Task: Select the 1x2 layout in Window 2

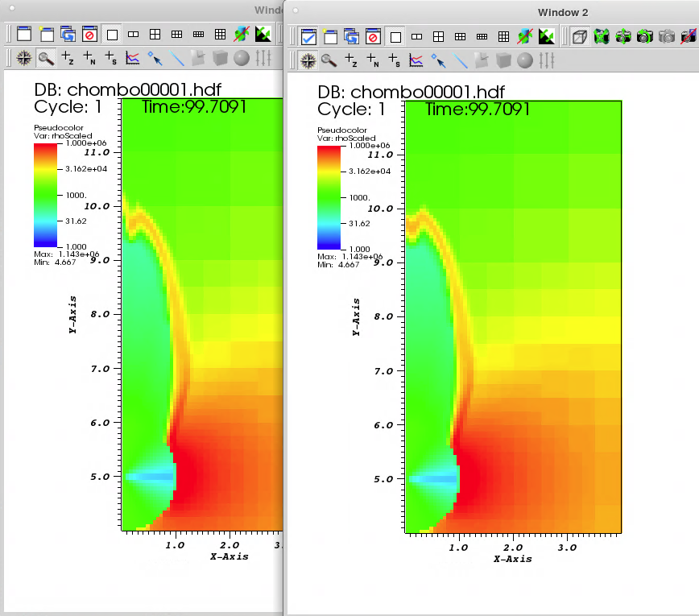Action: [x=417, y=36]
